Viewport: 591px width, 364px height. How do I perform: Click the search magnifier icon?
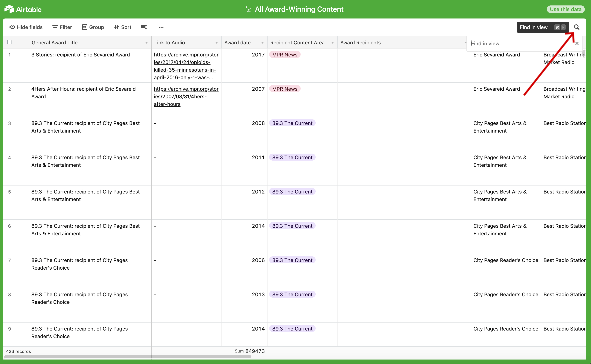click(x=577, y=27)
